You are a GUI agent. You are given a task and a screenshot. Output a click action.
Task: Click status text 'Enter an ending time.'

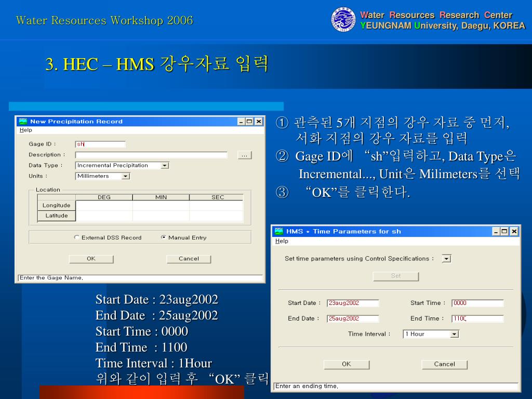(307, 386)
